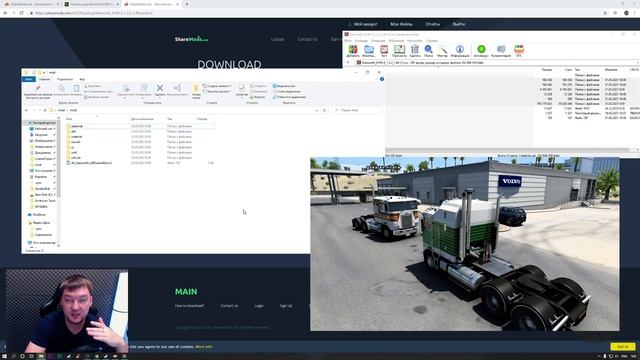The height and width of the screenshot is (360, 640).
Task: Open WinRAR's Wizard wand icon
Action: tap(442, 50)
